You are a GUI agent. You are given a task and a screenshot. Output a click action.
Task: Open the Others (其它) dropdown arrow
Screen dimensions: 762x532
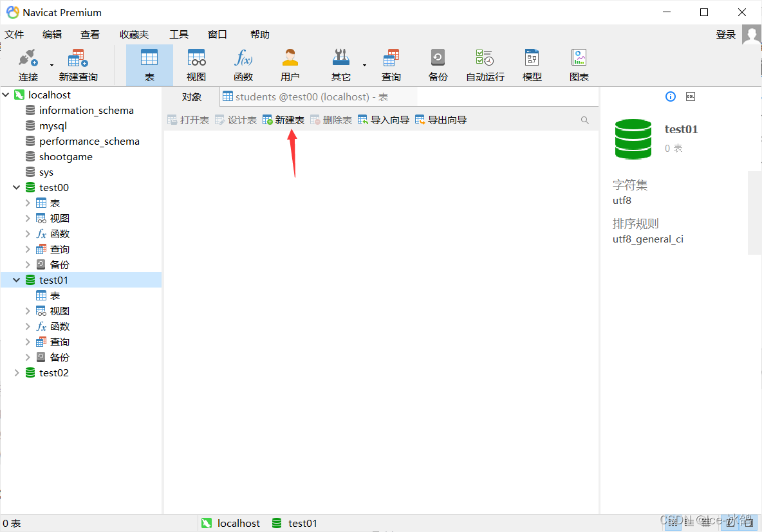364,65
